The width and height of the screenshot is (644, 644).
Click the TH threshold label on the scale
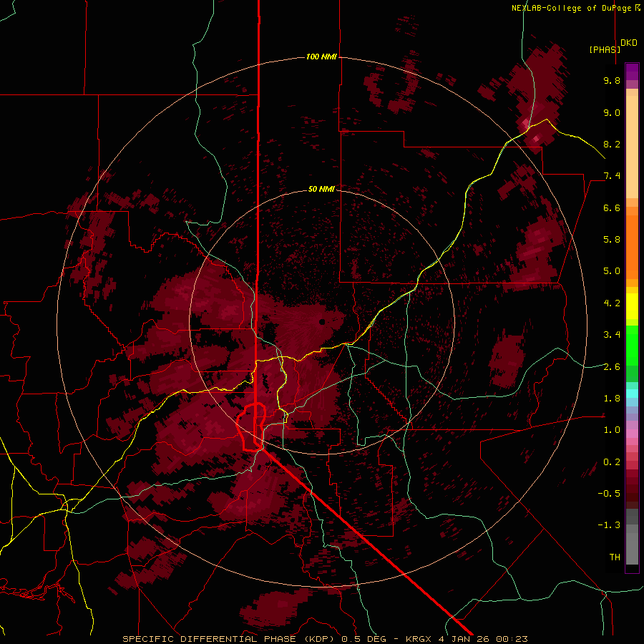(615, 557)
